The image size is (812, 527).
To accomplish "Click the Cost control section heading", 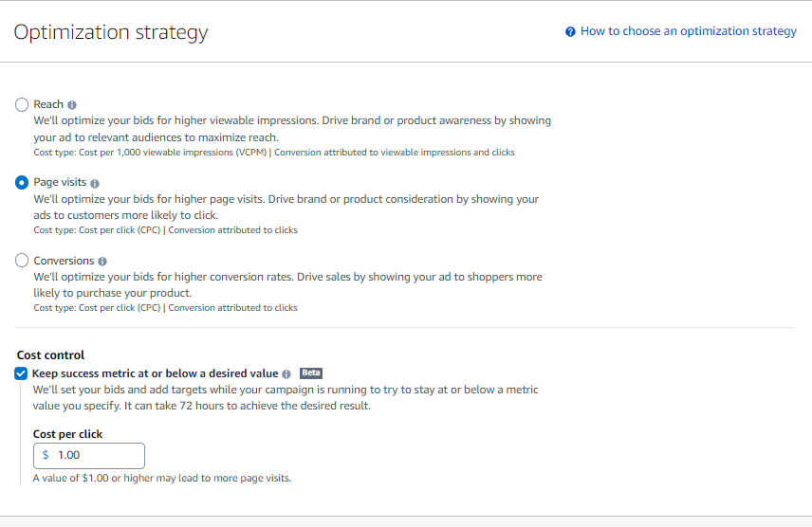I will (50, 355).
